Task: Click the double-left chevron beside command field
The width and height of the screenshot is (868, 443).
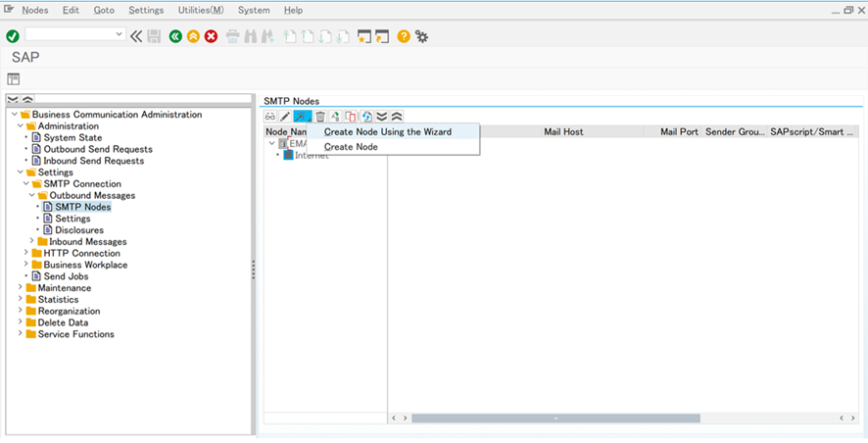Action: [136, 36]
